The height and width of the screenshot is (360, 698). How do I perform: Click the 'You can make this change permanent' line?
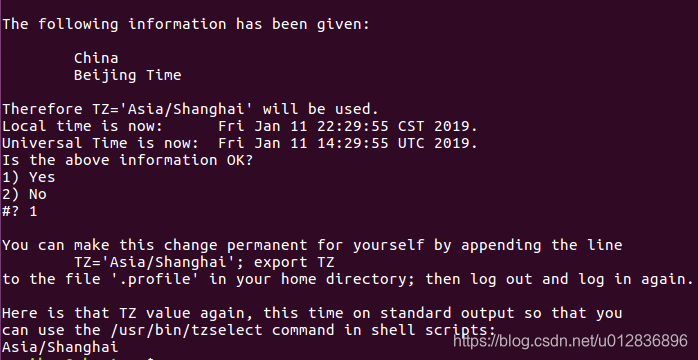click(x=312, y=245)
